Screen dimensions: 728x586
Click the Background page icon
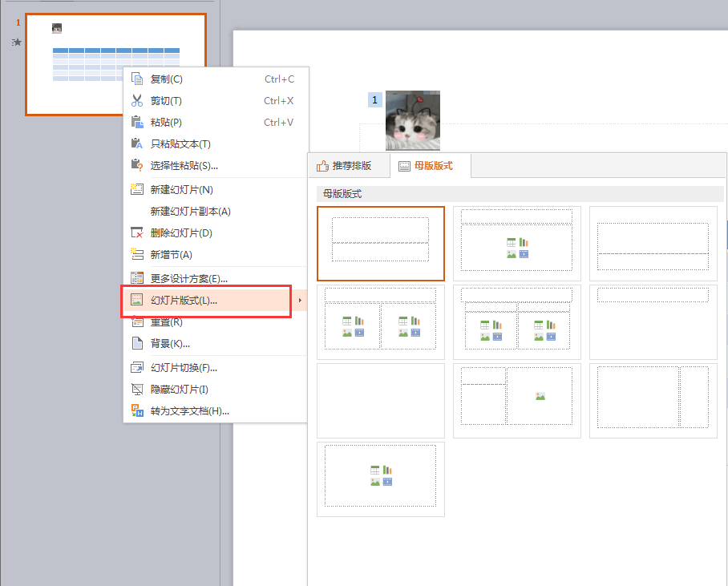pos(137,344)
